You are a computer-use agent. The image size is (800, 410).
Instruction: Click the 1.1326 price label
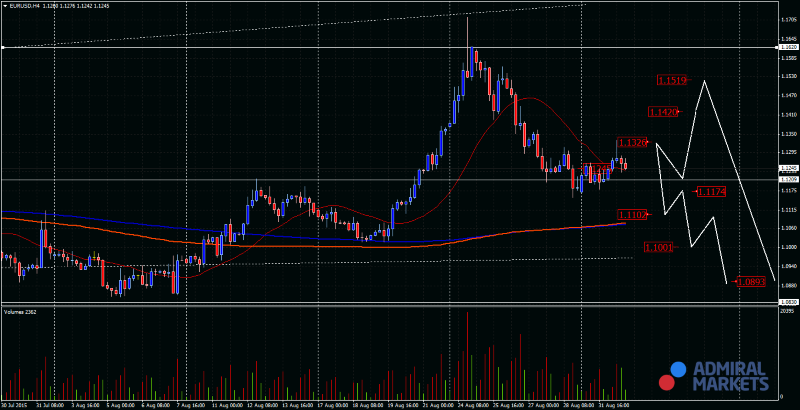(632, 143)
